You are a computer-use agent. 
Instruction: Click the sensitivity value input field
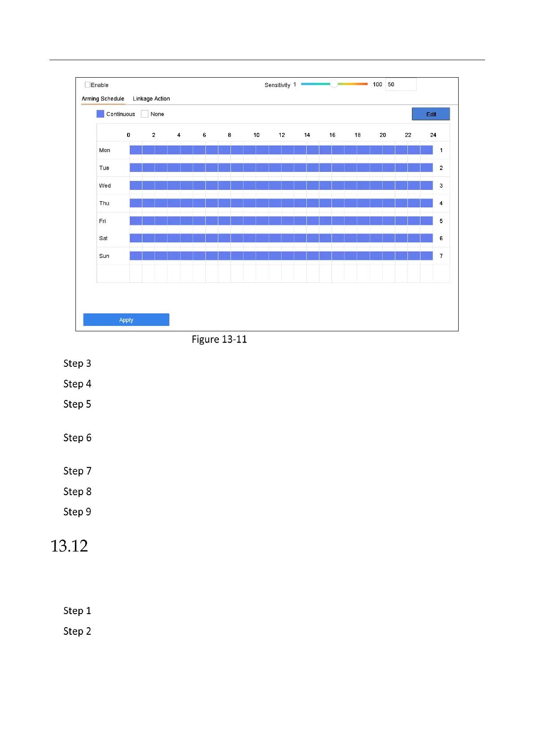tap(401, 84)
